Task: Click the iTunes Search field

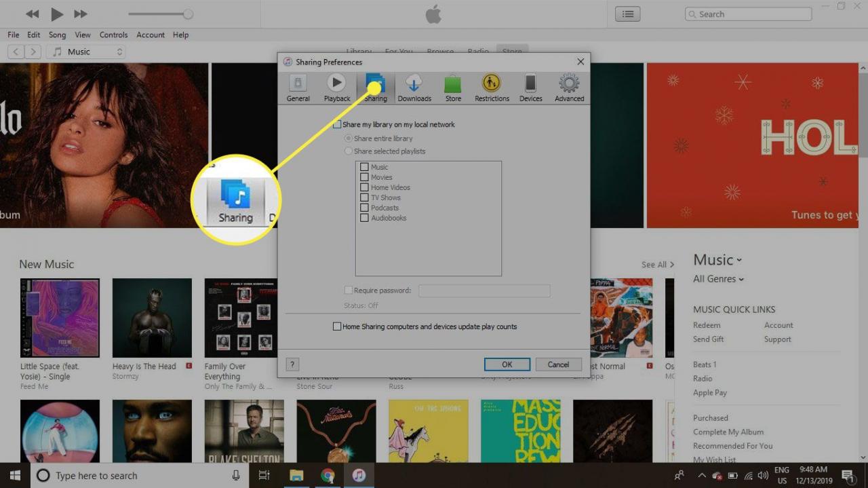Action: pyautogui.click(x=748, y=14)
